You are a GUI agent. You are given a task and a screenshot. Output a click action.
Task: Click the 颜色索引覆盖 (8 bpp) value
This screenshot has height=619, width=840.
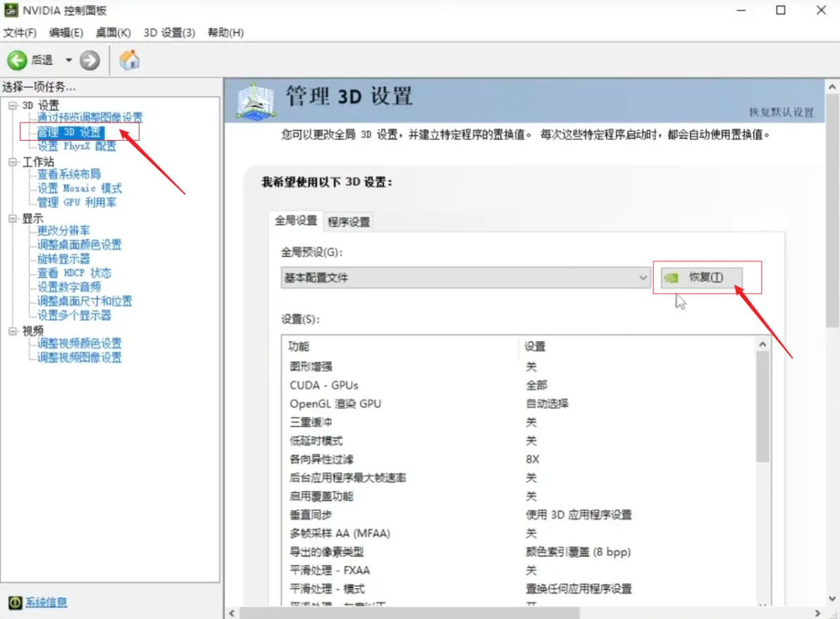pos(579,551)
